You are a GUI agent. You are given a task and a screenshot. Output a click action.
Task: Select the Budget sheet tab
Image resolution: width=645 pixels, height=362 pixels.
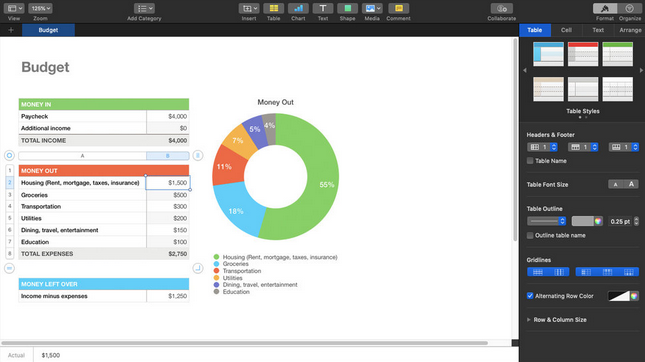(x=48, y=30)
